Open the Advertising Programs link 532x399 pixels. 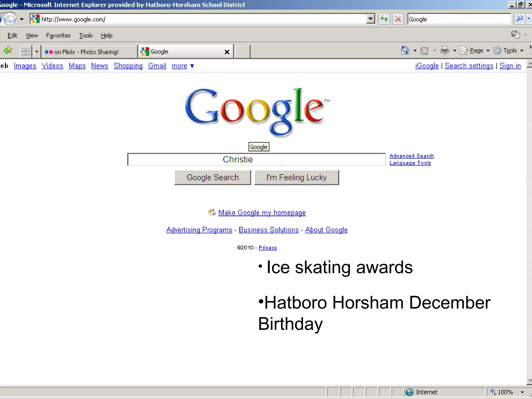(x=199, y=230)
